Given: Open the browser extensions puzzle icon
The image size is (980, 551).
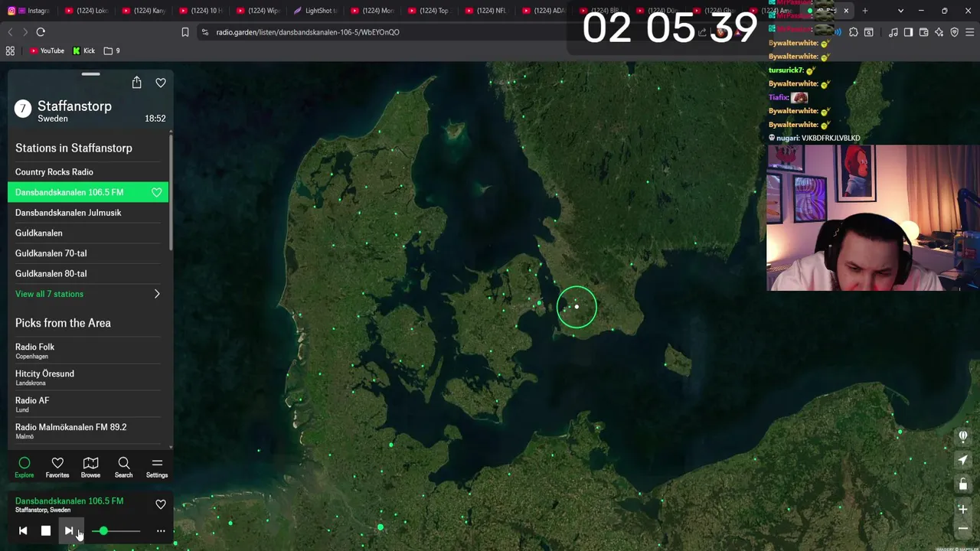Looking at the screenshot, I should tap(854, 32).
